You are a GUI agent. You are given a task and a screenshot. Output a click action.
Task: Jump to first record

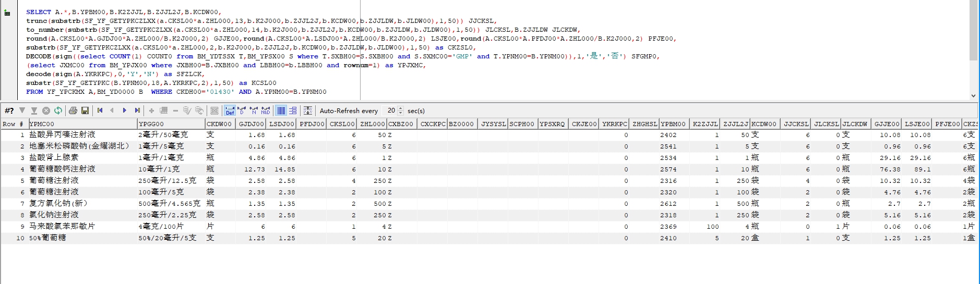pos(100,110)
